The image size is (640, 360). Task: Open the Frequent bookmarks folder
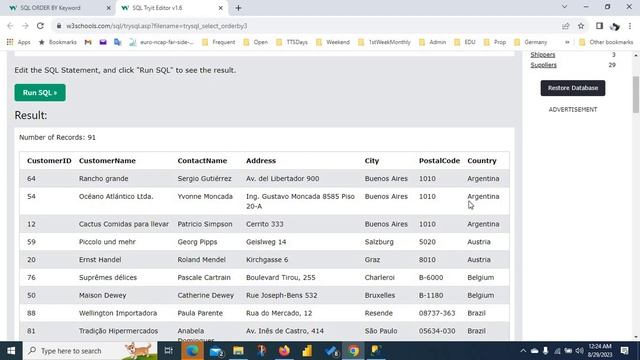pyautogui.click(x=219, y=42)
